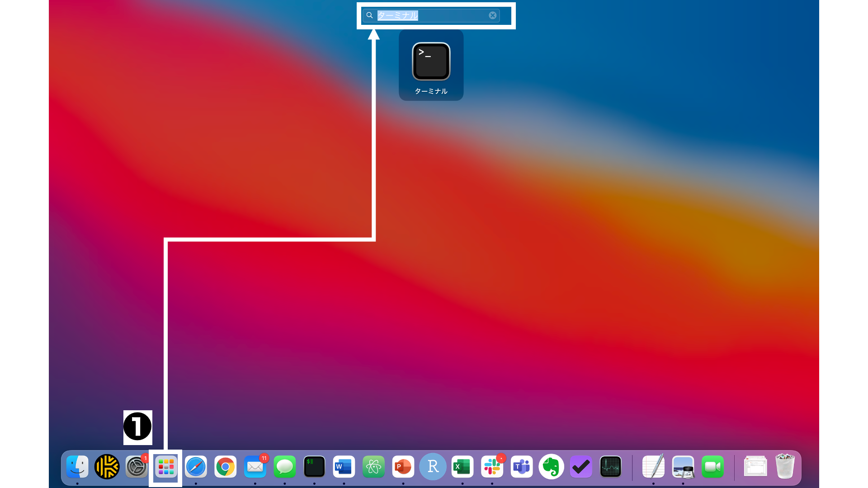868x488 pixels.
Task: Open the ターミナル app in Launchpad results
Action: click(x=431, y=62)
